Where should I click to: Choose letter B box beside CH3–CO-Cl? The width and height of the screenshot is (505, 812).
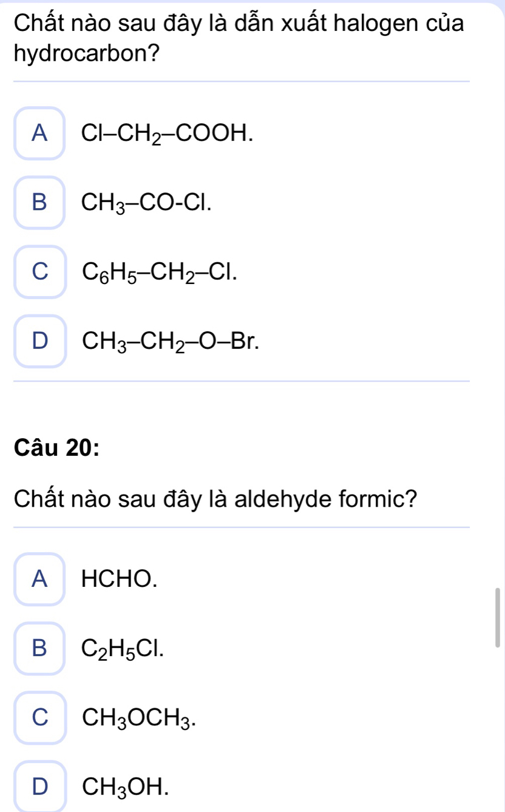click(40, 202)
